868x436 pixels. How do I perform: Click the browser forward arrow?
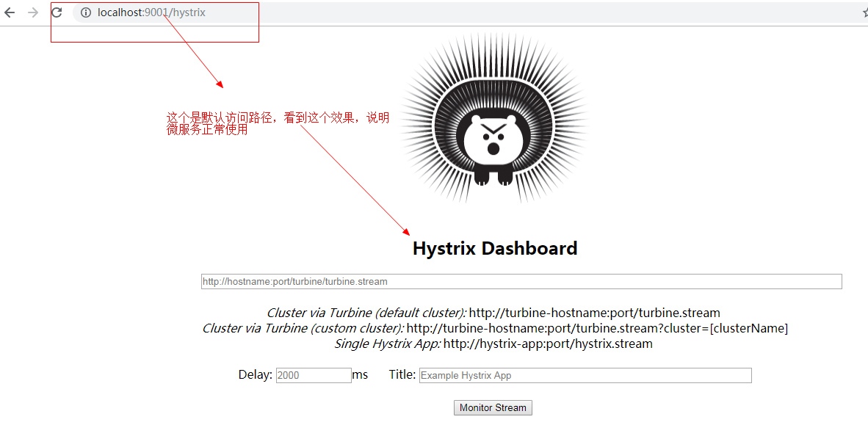[33, 12]
